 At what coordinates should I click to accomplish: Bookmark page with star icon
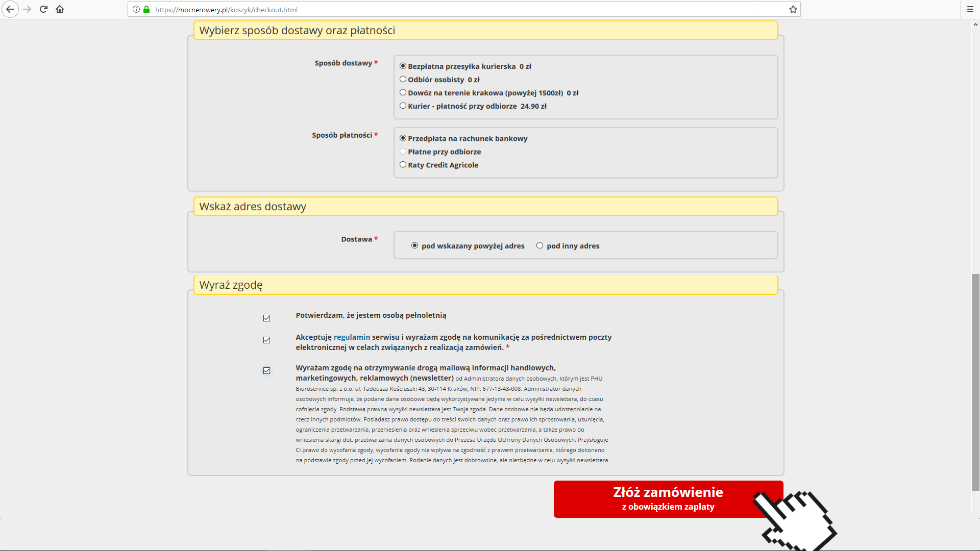coord(793,9)
